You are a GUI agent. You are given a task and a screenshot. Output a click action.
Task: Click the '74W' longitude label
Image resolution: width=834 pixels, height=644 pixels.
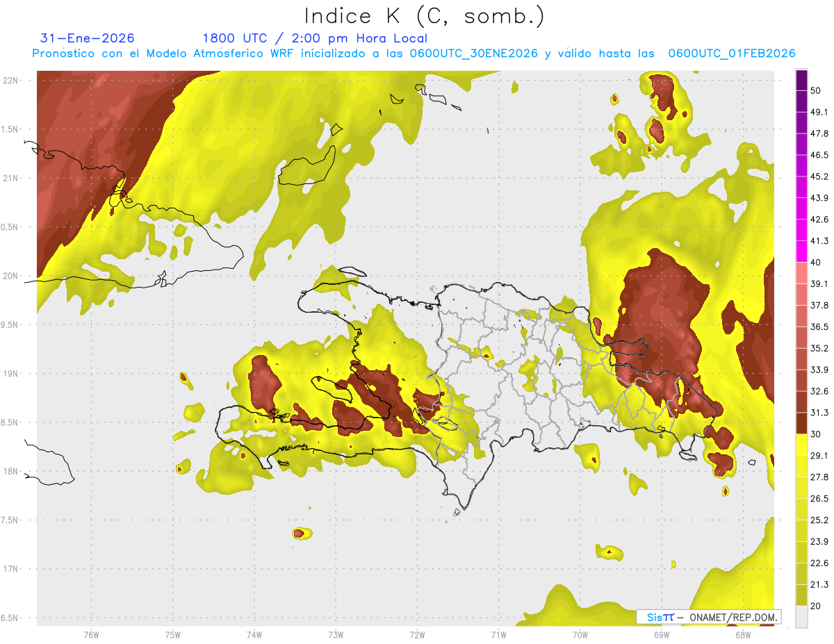pyautogui.click(x=254, y=634)
